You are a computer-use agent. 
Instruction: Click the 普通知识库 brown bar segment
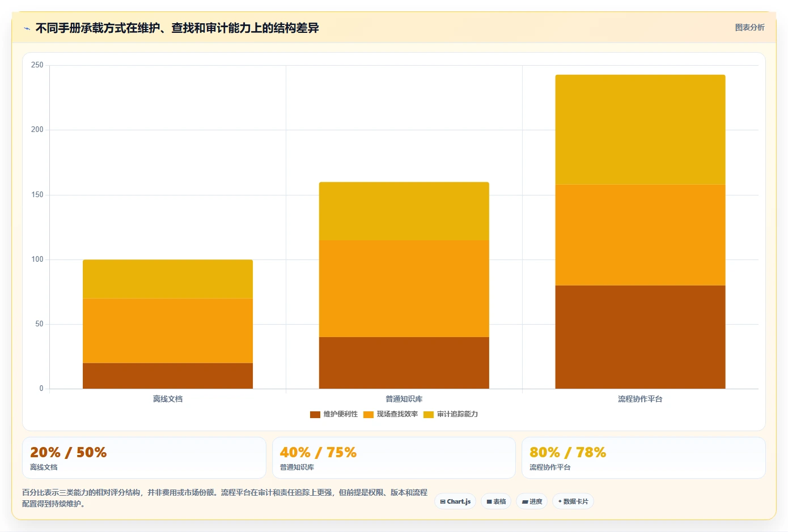click(x=404, y=363)
